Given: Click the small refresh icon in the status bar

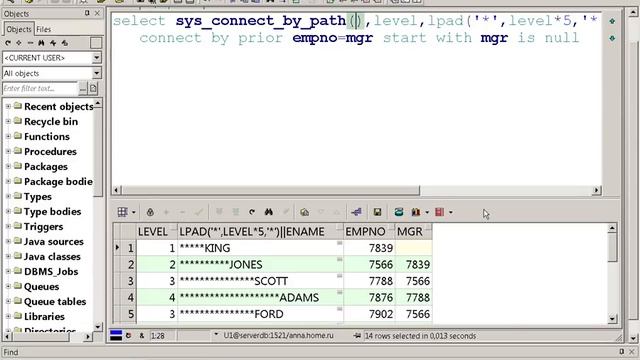Looking at the screenshot, I should 129,336.
